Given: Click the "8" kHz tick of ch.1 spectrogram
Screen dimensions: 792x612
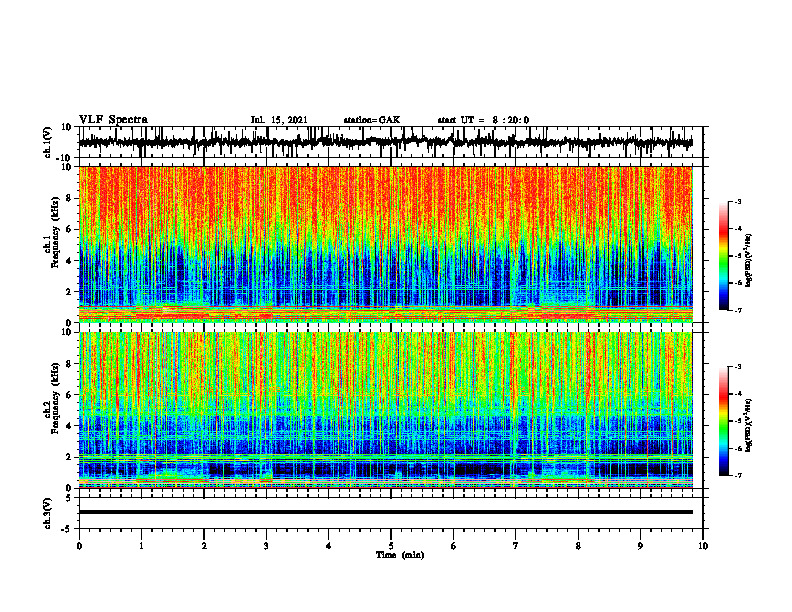Looking at the screenshot, I should pyautogui.click(x=69, y=198).
